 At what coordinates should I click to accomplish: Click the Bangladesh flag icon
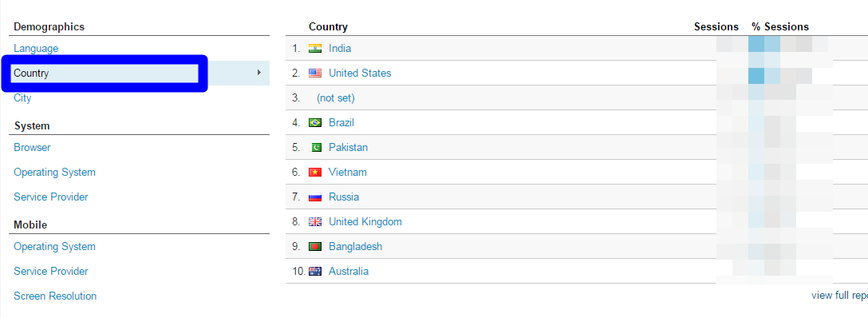point(315,247)
